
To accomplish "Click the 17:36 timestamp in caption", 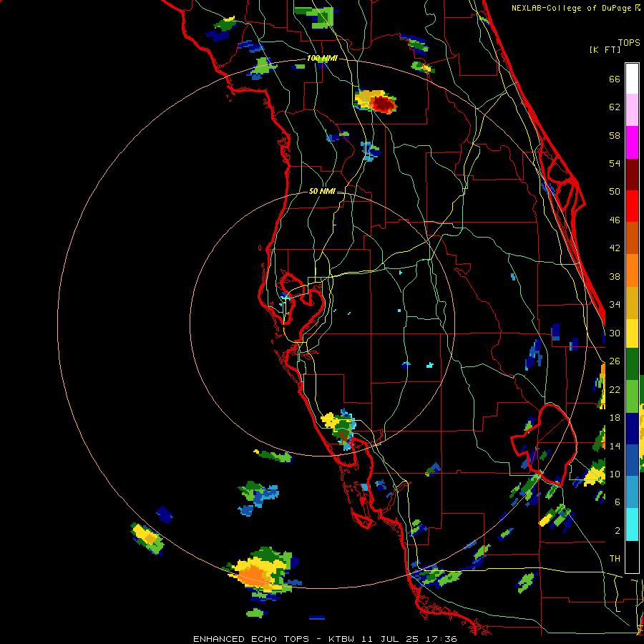I will (441, 639).
